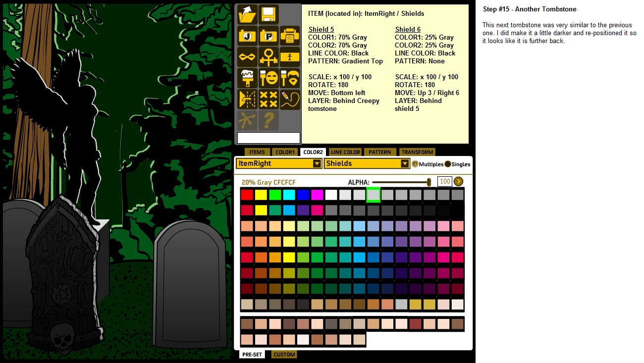Screen dimensions: 644x363
Task: Click the '20% Gray CFCFCF' color label
Action: point(268,182)
